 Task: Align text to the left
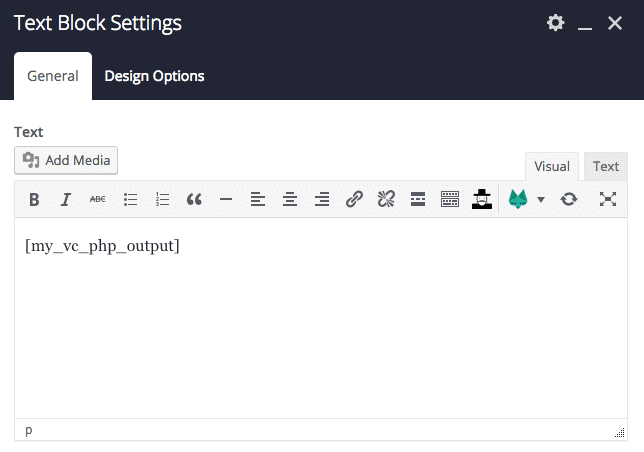click(258, 200)
